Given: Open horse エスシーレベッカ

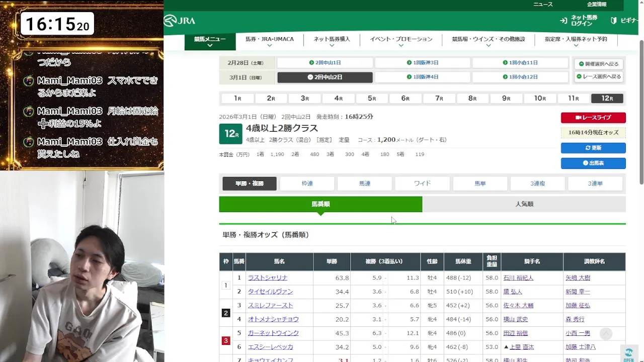Looking at the screenshot, I should (x=270, y=347).
